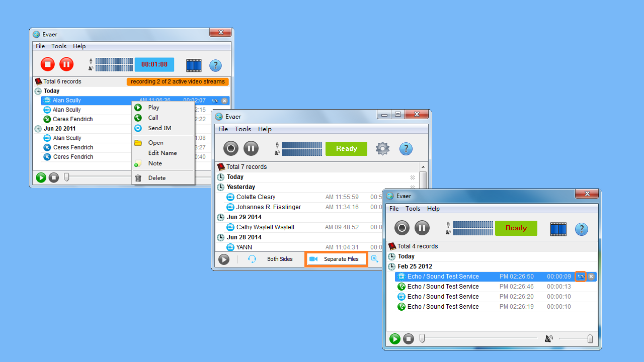Click playback slider handle in recording window
644x362 pixels.
[66, 177]
